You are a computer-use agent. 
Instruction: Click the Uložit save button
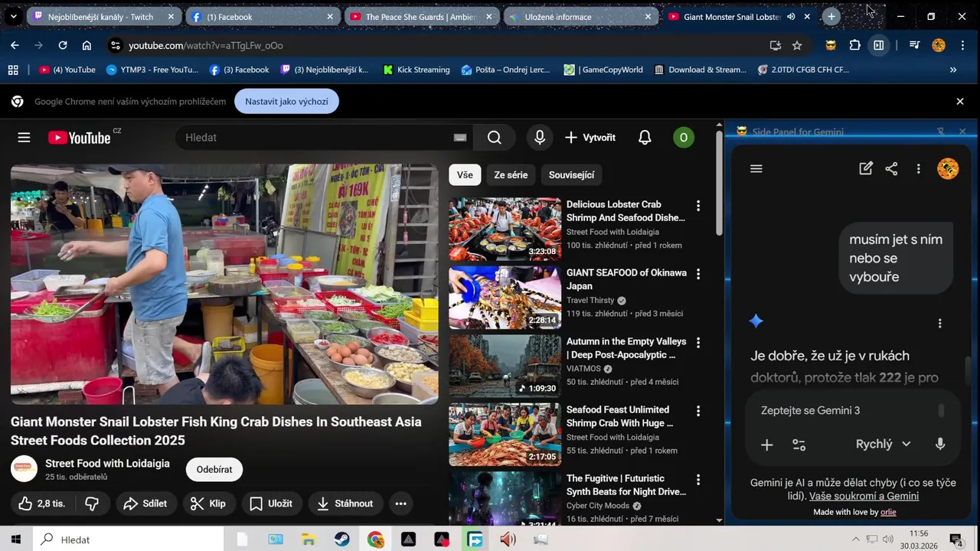coord(272,504)
